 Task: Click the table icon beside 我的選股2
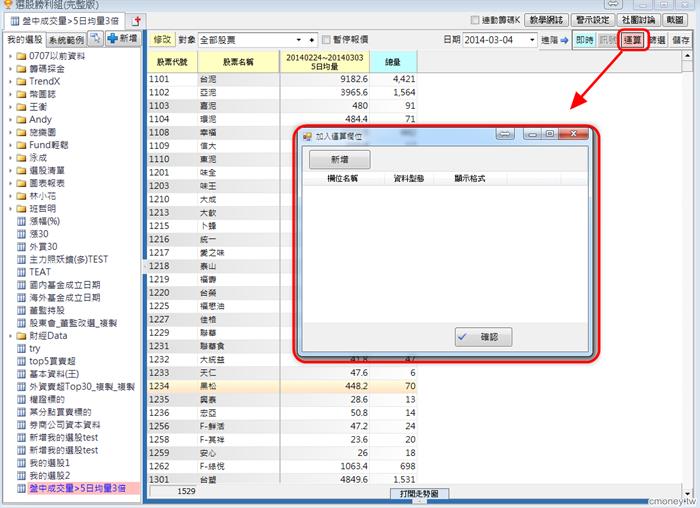coord(21,475)
